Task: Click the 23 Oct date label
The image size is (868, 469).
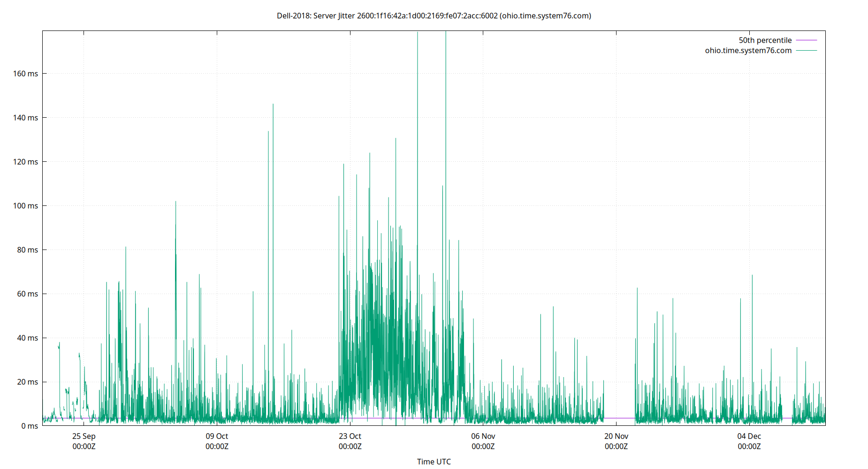Action: click(350, 436)
